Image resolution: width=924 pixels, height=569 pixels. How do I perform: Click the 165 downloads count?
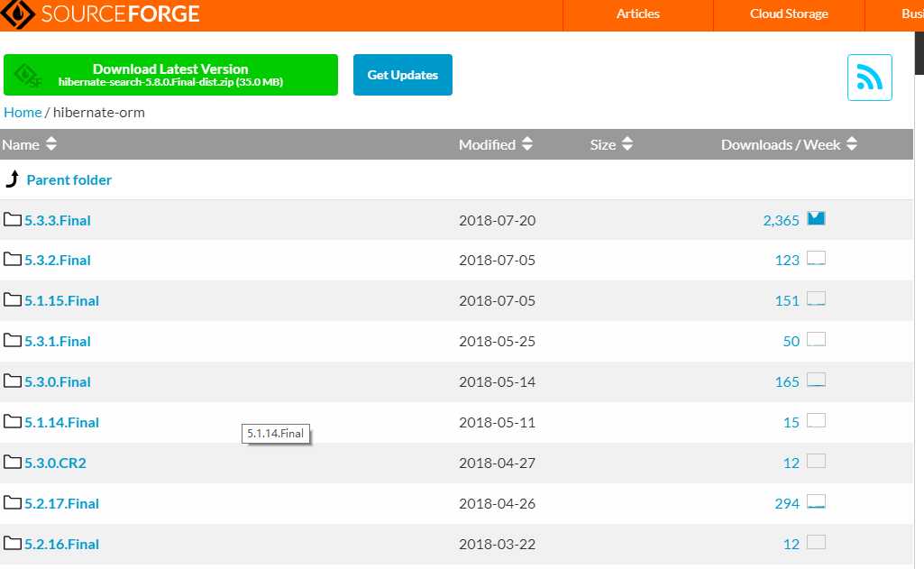coord(787,382)
